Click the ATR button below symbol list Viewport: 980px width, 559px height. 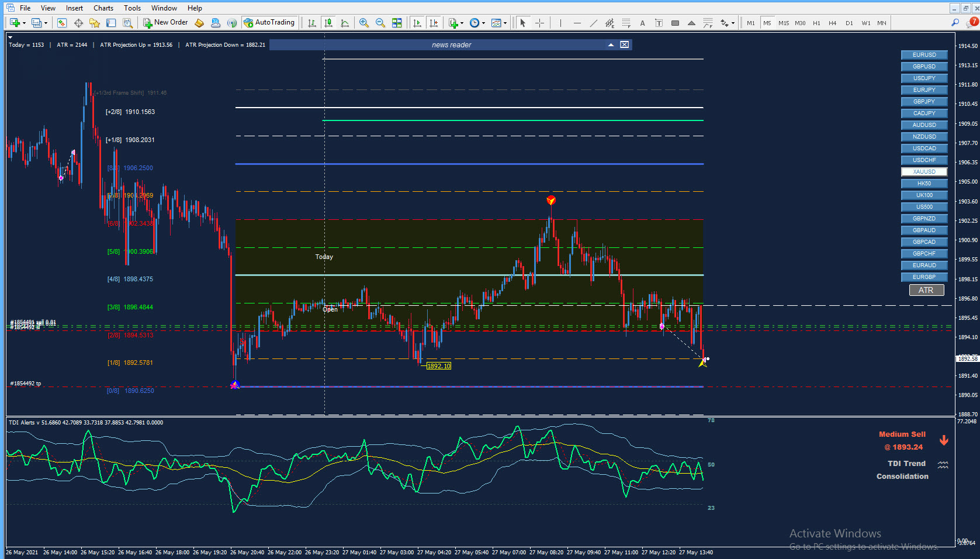926,290
